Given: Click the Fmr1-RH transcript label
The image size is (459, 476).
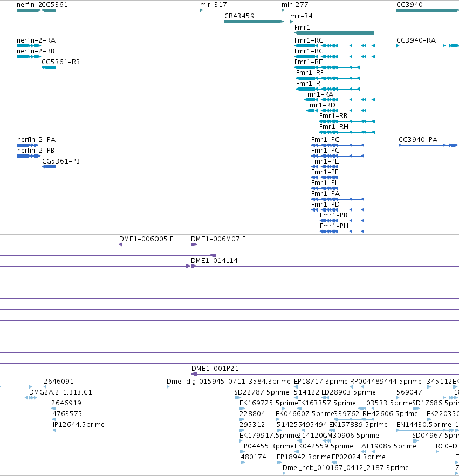Looking at the screenshot, I should (334, 127).
